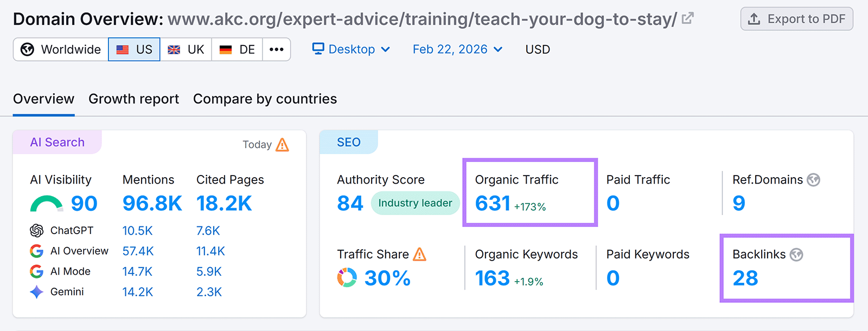Open the Compare by countries tab

click(264, 99)
